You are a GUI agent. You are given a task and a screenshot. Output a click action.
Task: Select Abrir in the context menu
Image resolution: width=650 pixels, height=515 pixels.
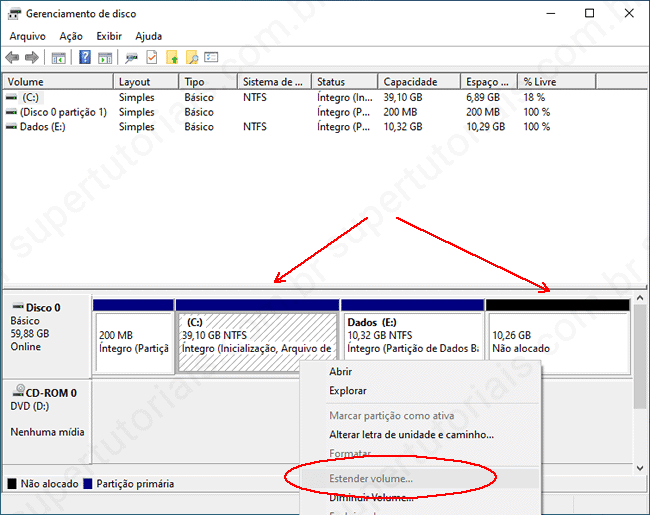pos(340,371)
